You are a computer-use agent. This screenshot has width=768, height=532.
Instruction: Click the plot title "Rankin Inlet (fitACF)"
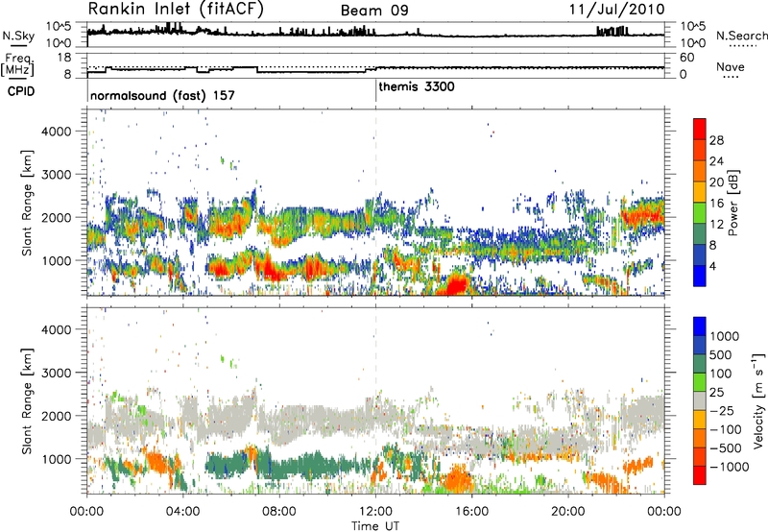coord(176,9)
